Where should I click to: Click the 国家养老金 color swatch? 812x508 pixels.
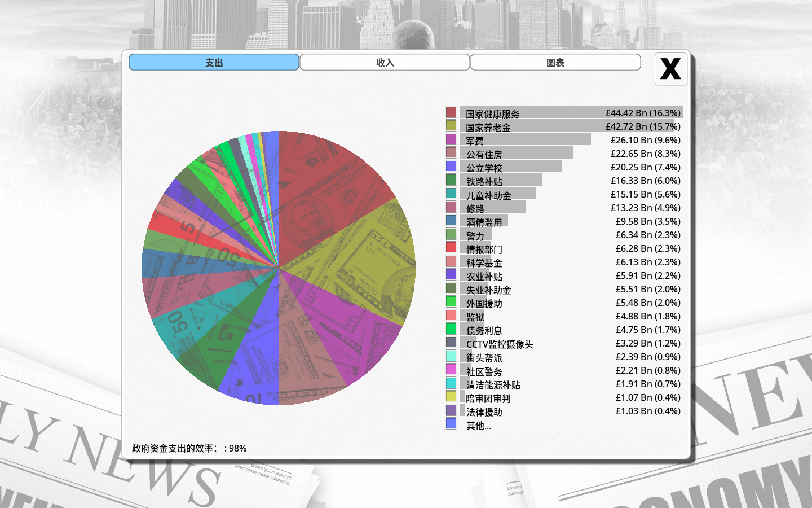(451, 125)
